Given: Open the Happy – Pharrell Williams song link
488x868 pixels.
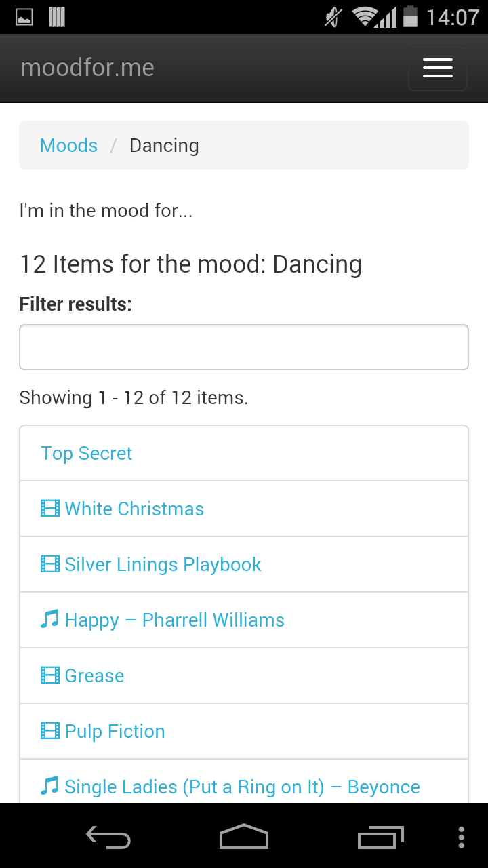Looking at the screenshot, I should [x=175, y=620].
